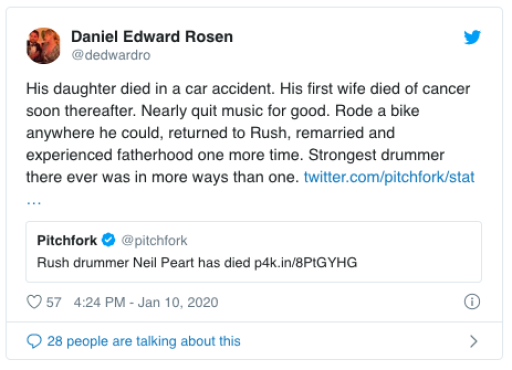The image size is (512, 370).
Task: Open the tweet info circle icon
Action: (472, 302)
